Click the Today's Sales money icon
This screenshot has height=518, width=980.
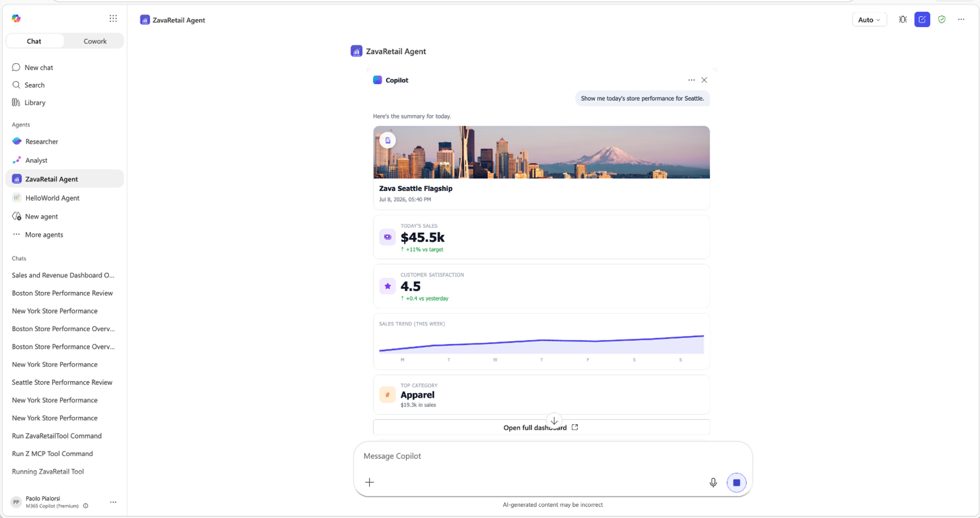[387, 237]
